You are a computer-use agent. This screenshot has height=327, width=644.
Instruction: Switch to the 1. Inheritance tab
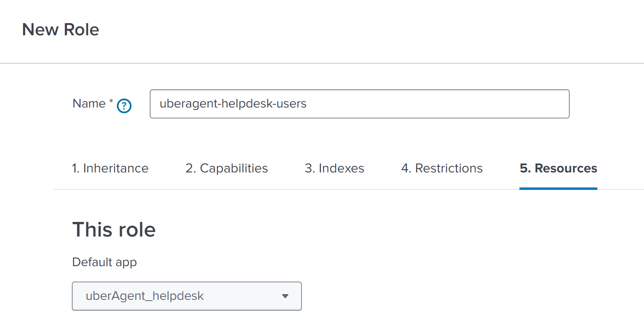click(110, 168)
